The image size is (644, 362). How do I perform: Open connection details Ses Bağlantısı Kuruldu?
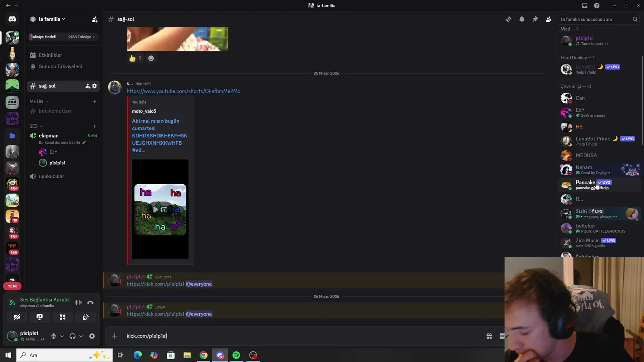coord(44,300)
